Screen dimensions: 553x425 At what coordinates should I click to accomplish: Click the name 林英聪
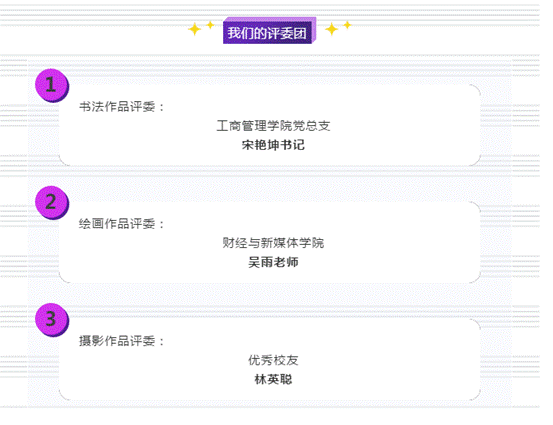(273, 380)
